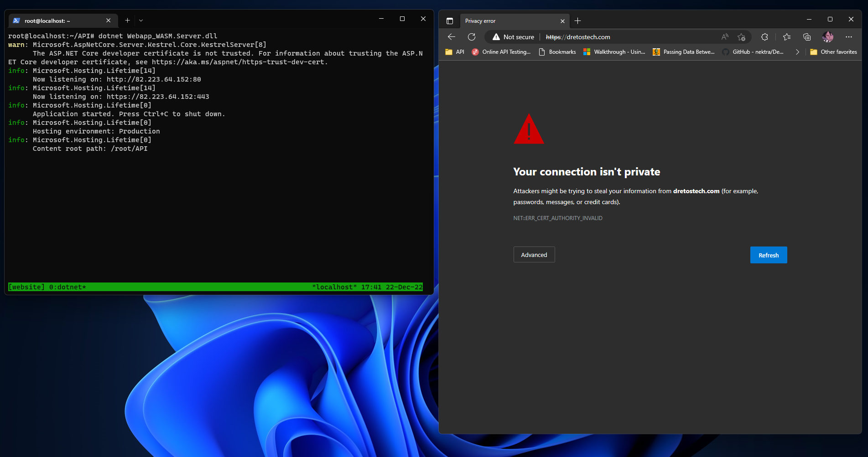
Task: Click the Not secure warning badge
Action: [513, 37]
